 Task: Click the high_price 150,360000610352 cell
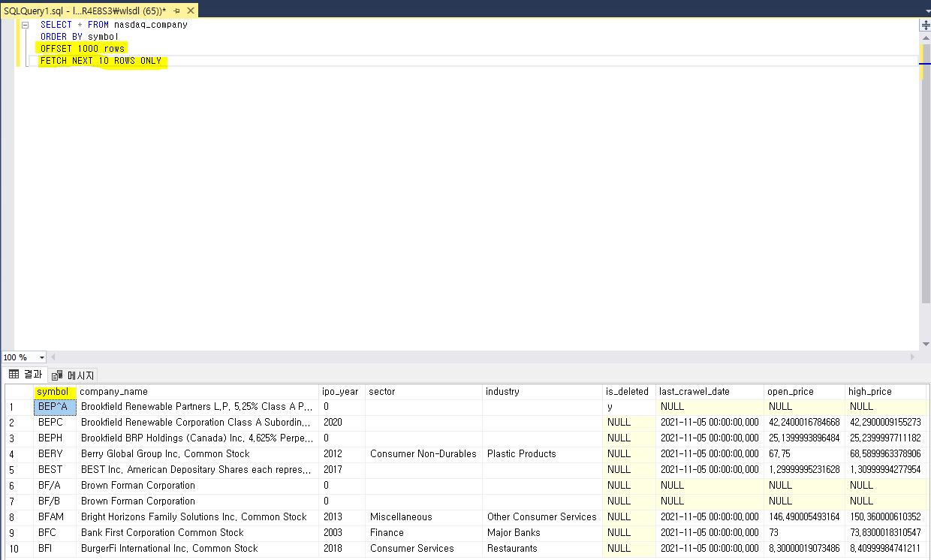click(886, 517)
